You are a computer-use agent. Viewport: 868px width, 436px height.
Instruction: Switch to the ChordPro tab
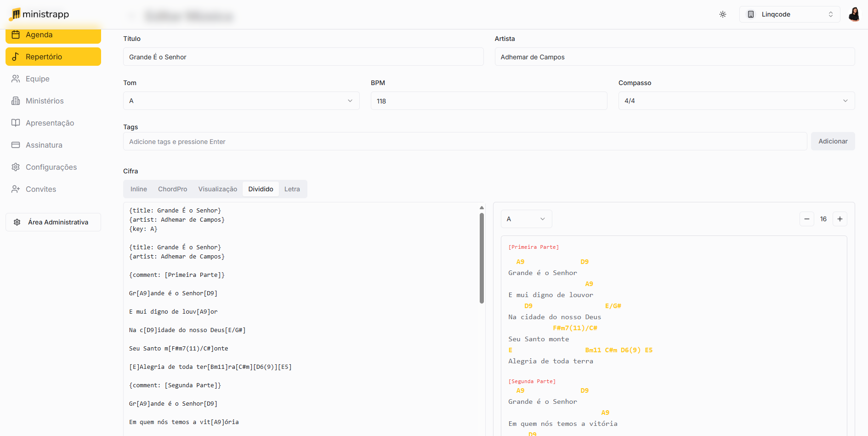[172, 189]
